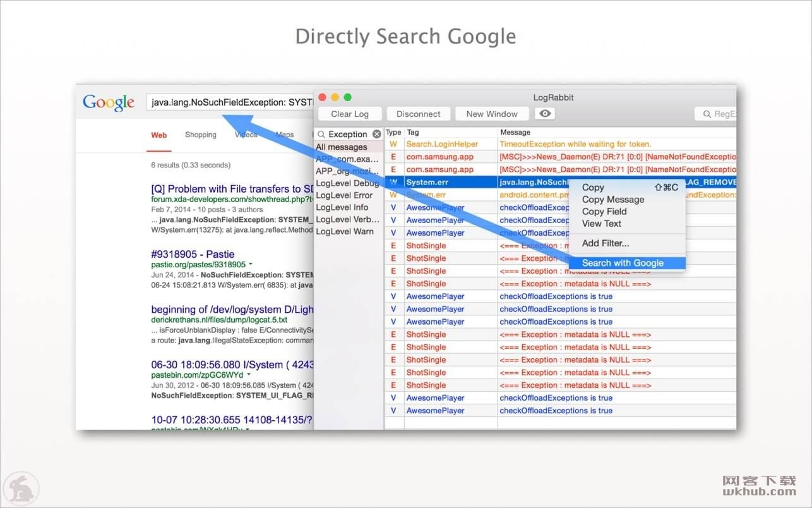Select View Text in the context menu
Screen dimensions: 812x508
coord(627,223)
